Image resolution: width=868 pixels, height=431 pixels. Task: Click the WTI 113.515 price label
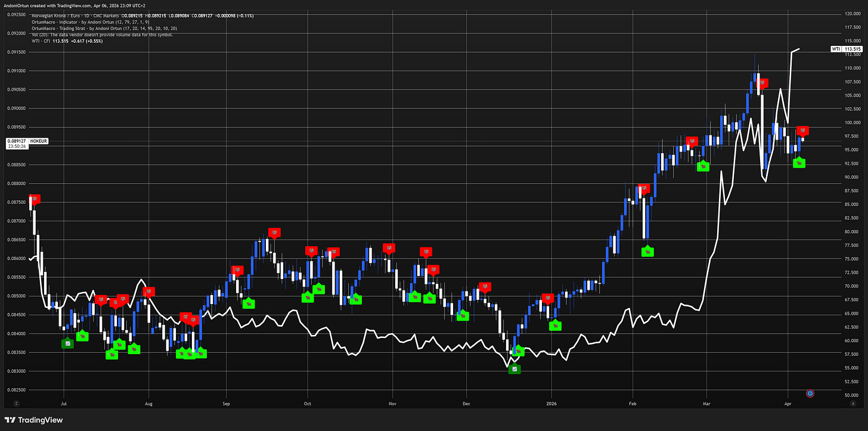[x=847, y=49]
